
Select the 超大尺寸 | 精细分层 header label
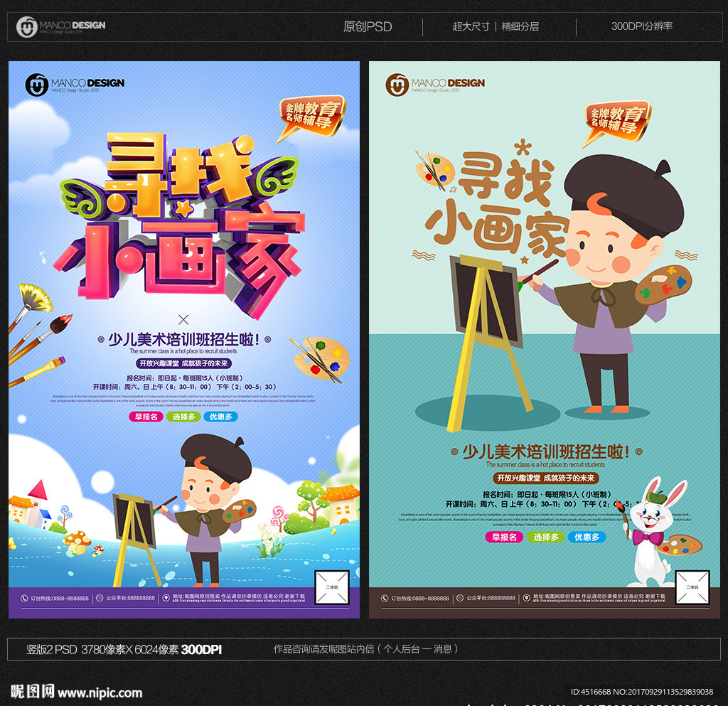496,26
